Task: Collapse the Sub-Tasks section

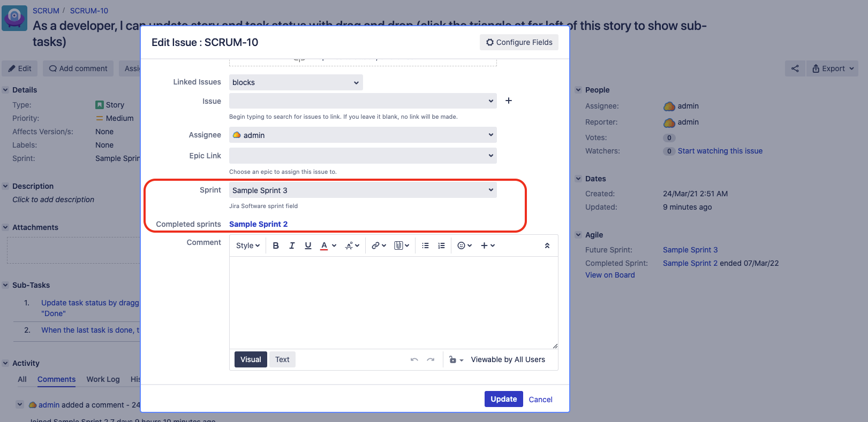Action: (5, 285)
